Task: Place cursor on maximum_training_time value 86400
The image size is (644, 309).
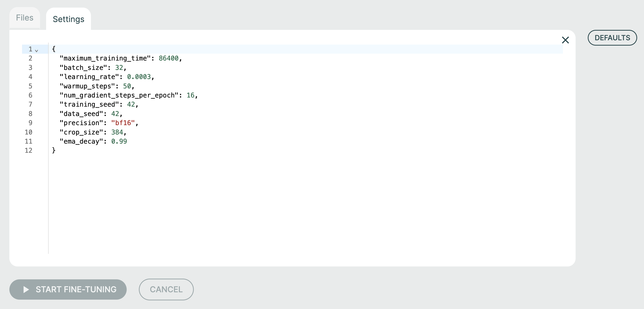Action: 168,58
